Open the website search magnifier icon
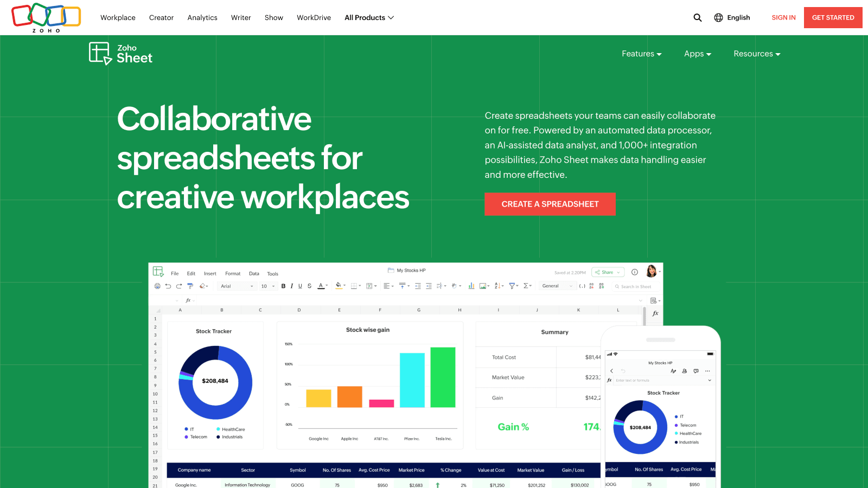The width and height of the screenshot is (868, 488). [x=698, y=17]
